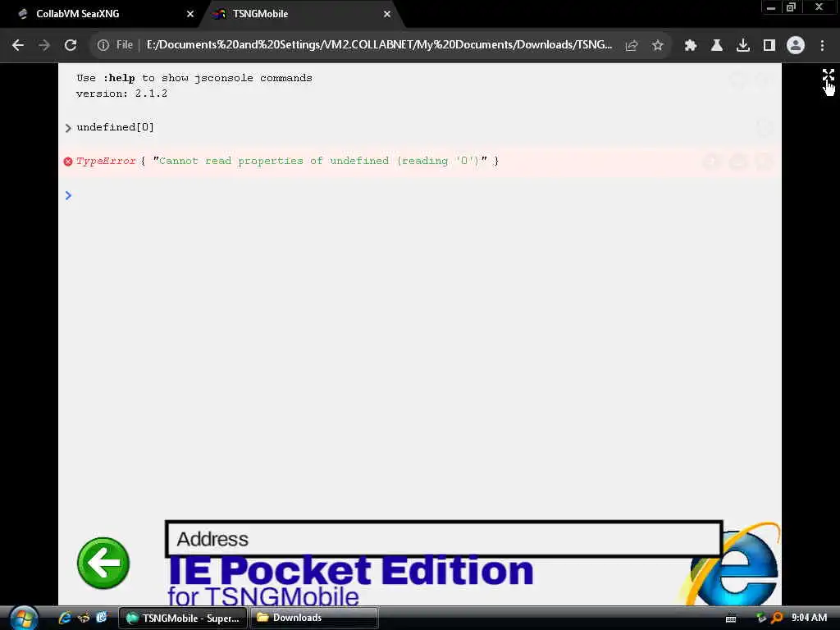Click the "for TSNGMobile" subtitle text
The width and height of the screenshot is (840, 630).
[x=263, y=596]
